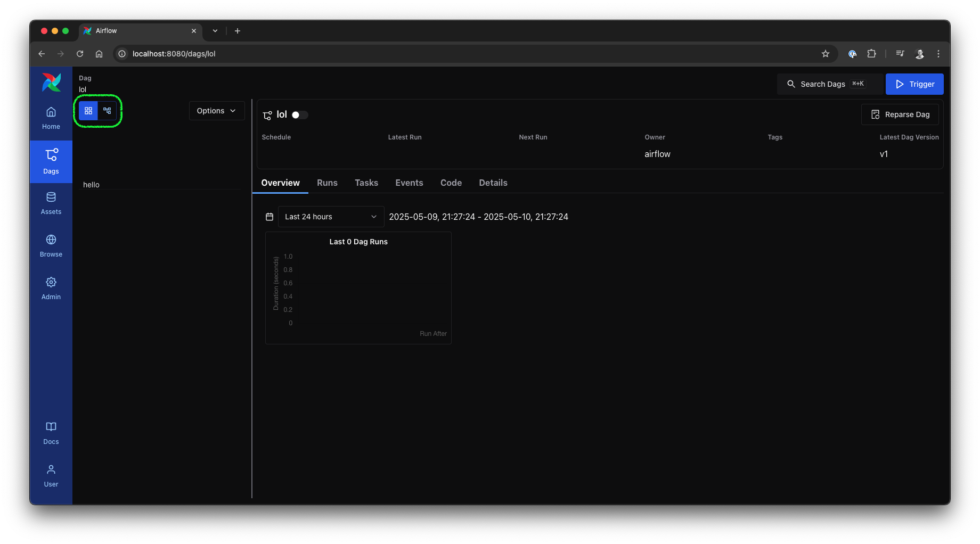This screenshot has width=980, height=544.
Task: Open the Last 24 hours time range dropdown
Action: (330, 216)
